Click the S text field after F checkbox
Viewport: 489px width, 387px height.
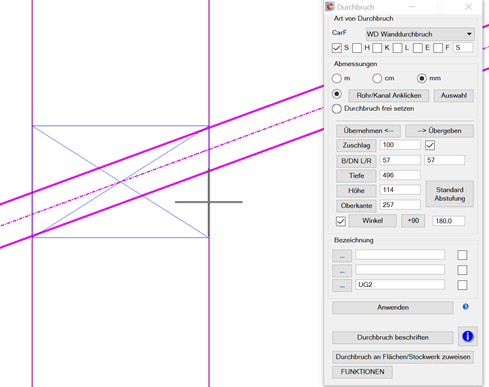click(463, 48)
